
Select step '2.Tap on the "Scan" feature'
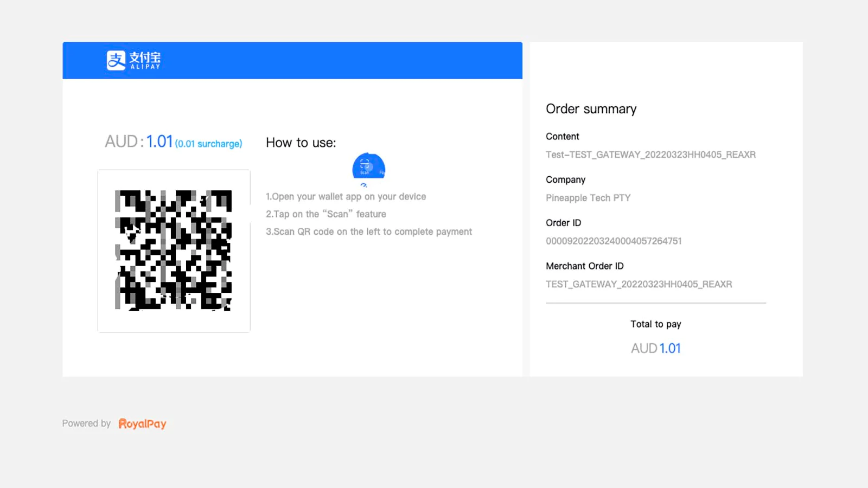(x=326, y=214)
